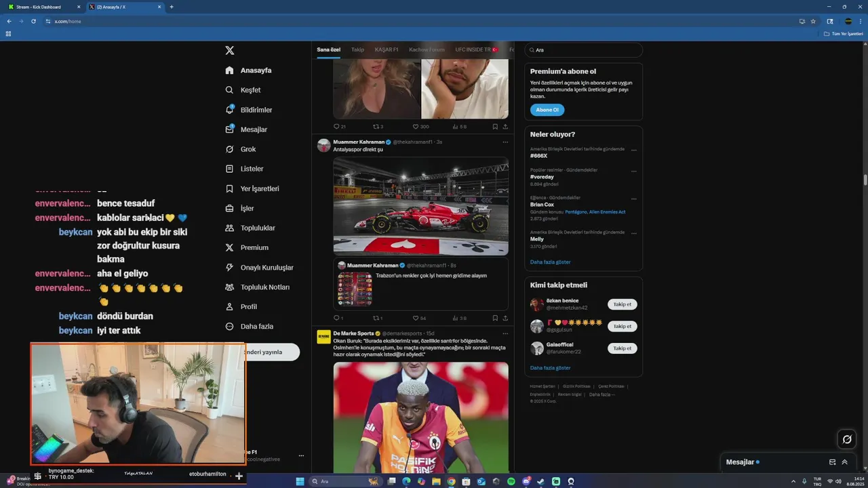Open more menu on Muammer Kahraman post
The width and height of the screenshot is (868, 488).
[505, 142]
